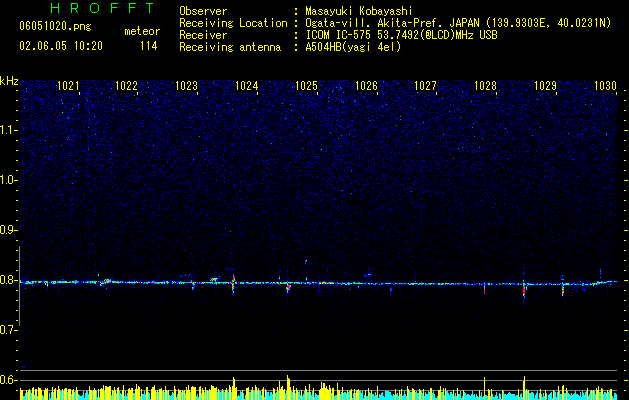629x400 pixels.
Task: Click the date stamp 02.06.05 10:20
Action: point(61,46)
